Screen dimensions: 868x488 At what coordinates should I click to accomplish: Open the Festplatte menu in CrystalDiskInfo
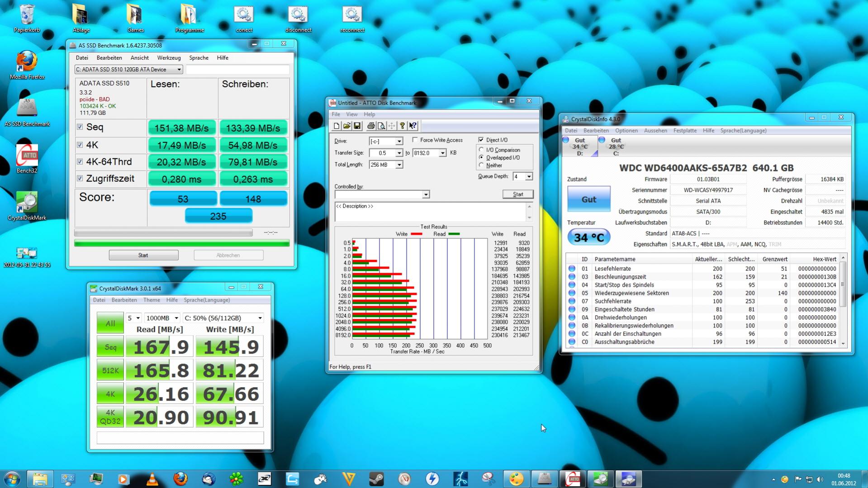[685, 131]
